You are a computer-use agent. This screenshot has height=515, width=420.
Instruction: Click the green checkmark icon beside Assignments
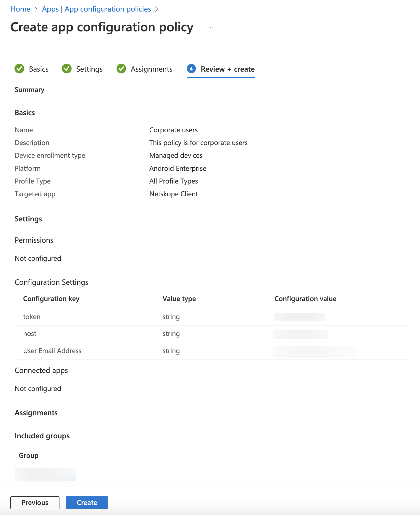[x=121, y=69]
